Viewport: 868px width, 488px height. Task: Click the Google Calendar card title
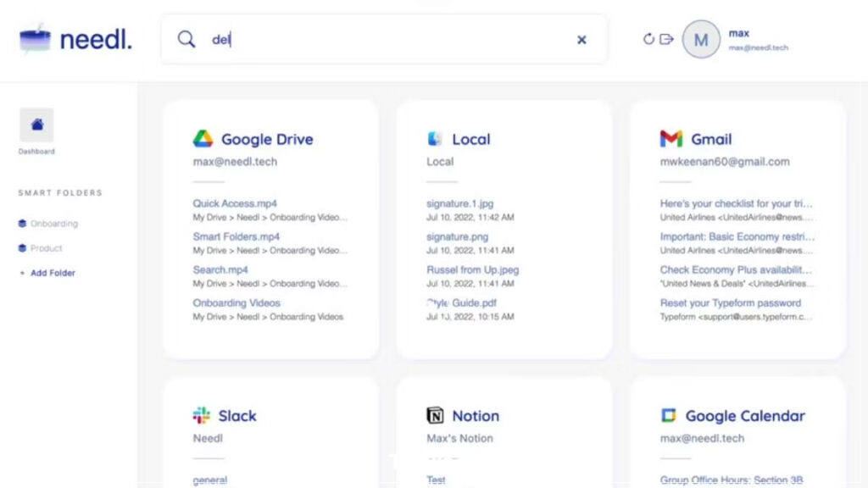point(745,415)
